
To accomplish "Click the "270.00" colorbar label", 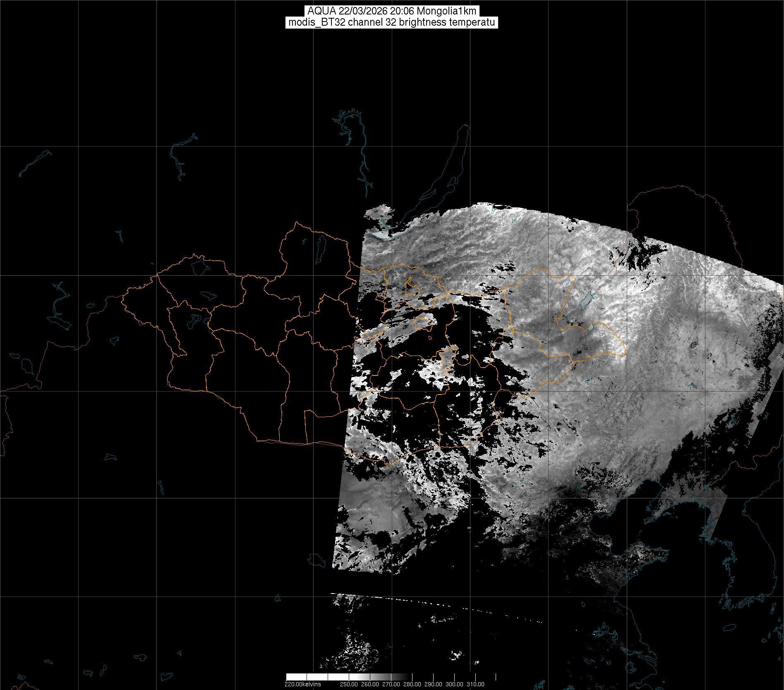I will click(391, 684).
